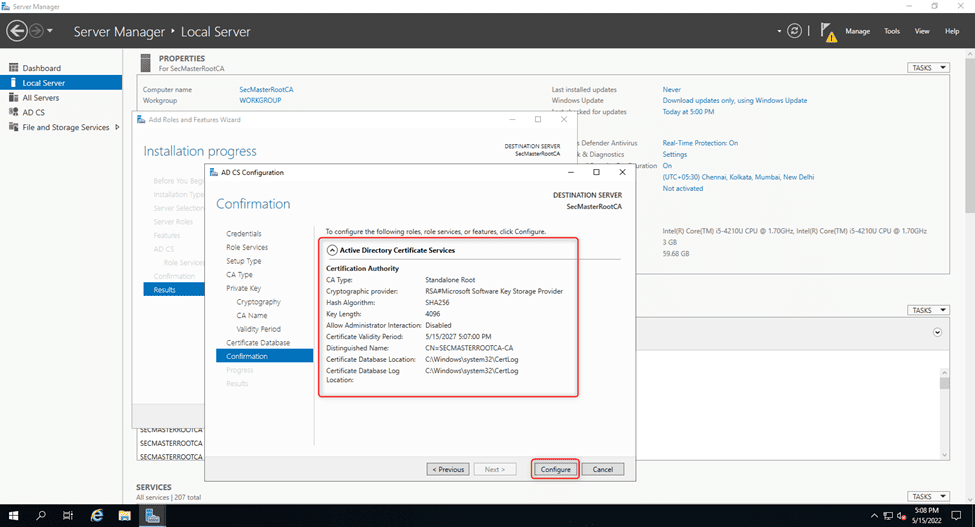This screenshot has height=527, width=975.
Task: Click the forward navigation arrow in Server Manager
Action: [36, 30]
